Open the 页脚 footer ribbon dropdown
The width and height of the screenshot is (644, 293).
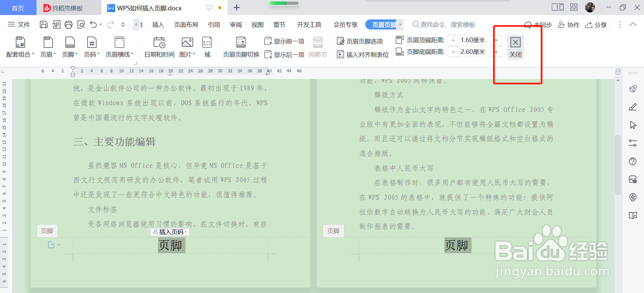tap(70, 47)
